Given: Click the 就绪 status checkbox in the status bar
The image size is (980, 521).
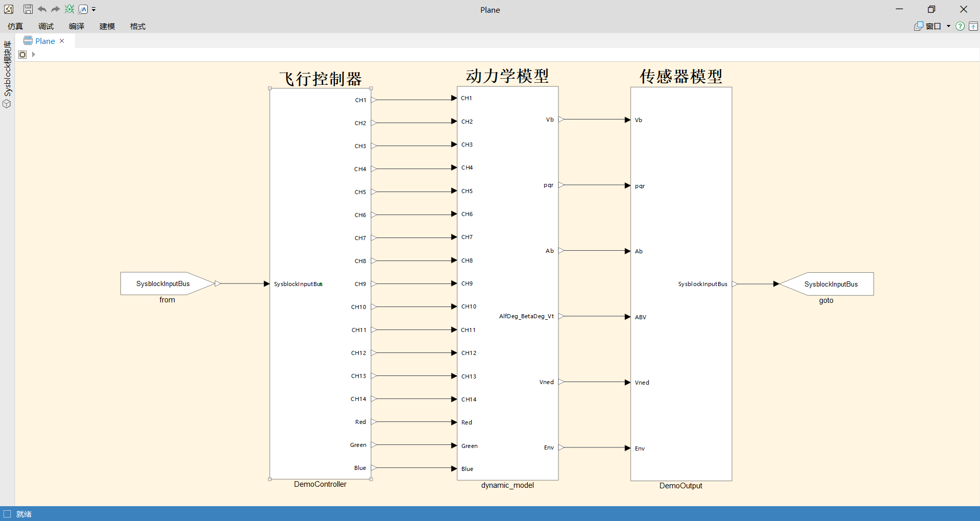Looking at the screenshot, I should click(x=7, y=514).
